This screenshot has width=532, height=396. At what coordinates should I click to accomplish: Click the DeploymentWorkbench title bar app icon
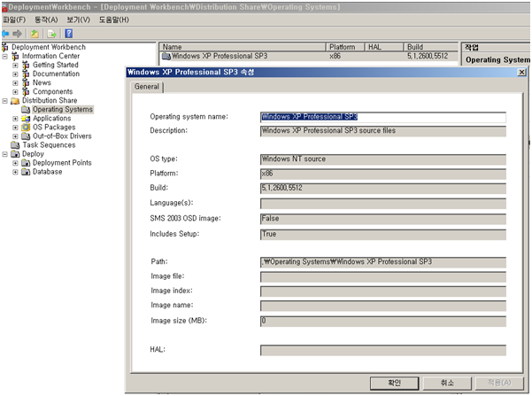point(4,7)
